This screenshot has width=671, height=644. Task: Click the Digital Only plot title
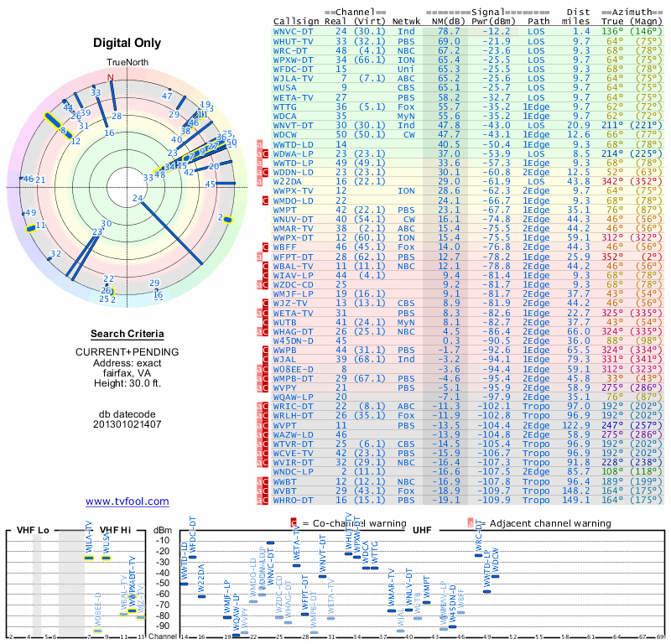coord(127,43)
